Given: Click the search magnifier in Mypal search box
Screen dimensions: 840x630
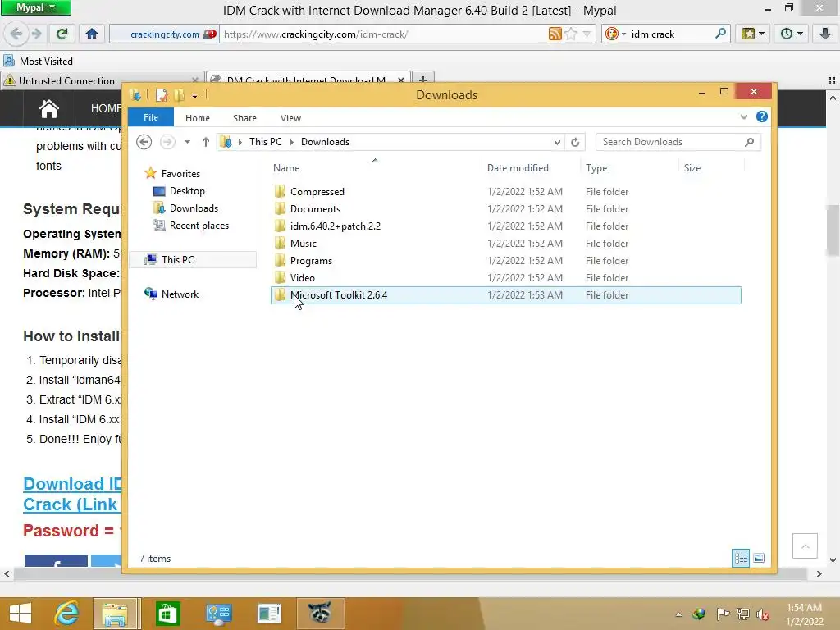Looking at the screenshot, I should tap(720, 34).
